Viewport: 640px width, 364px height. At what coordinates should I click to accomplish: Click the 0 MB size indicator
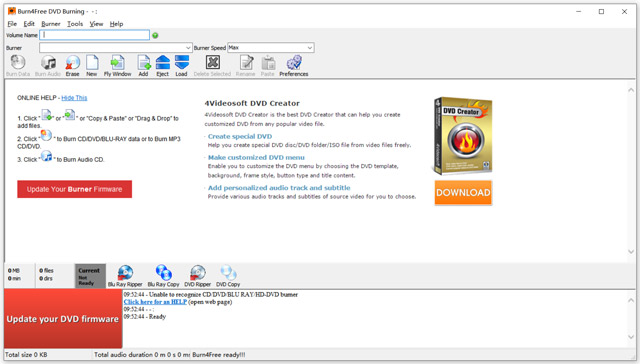(x=14, y=271)
